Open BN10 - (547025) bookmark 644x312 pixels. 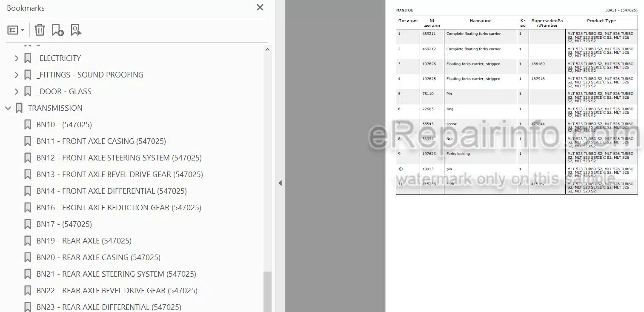(64, 125)
